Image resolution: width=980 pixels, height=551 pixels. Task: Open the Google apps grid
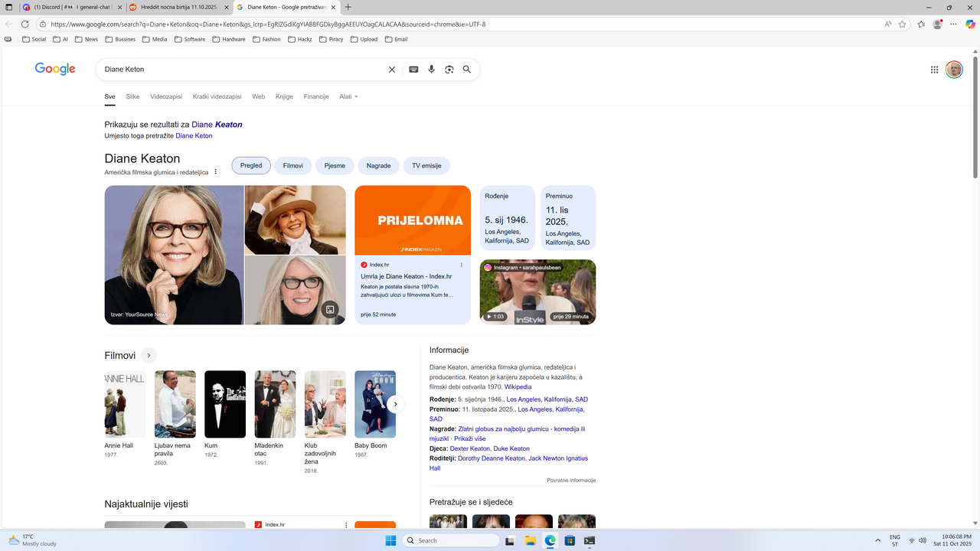pyautogui.click(x=934, y=69)
